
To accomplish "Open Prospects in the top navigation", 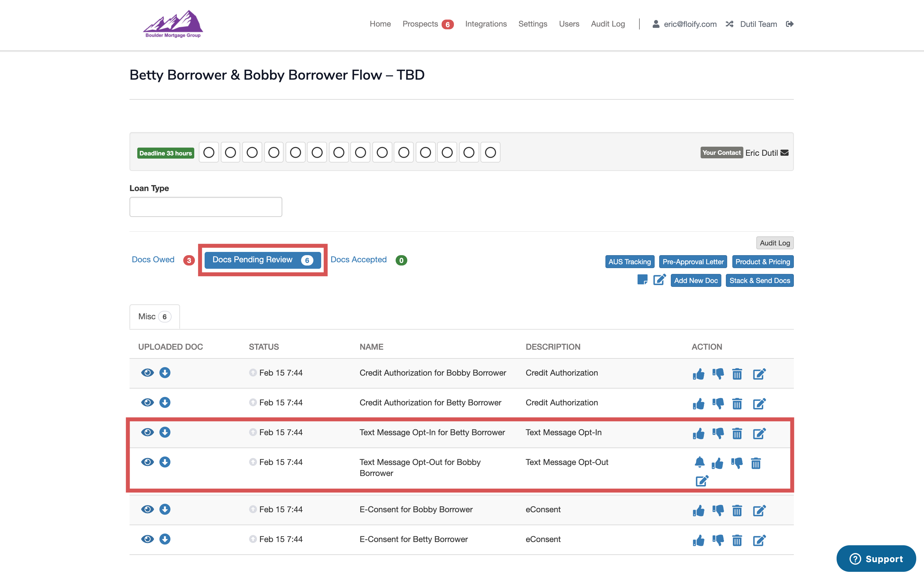I will click(x=420, y=24).
